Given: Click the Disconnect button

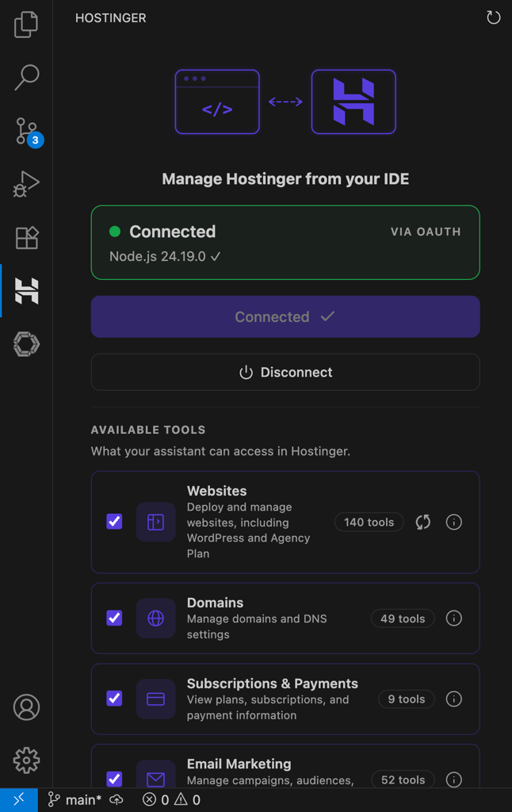Looking at the screenshot, I should (x=285, y=373).
